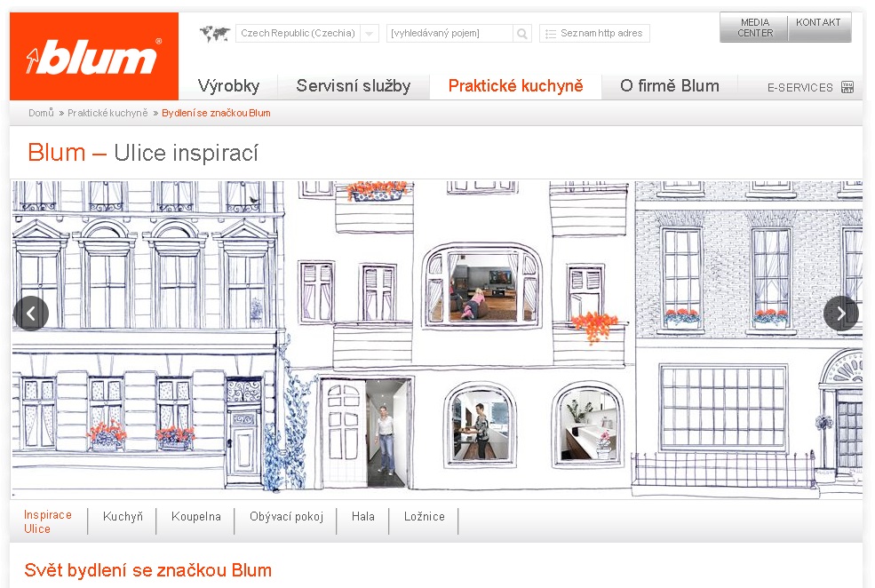The width and height of the screenshot is (875, 588).
Task: Click the living room window photo
Action: click(x=483, y=288)
